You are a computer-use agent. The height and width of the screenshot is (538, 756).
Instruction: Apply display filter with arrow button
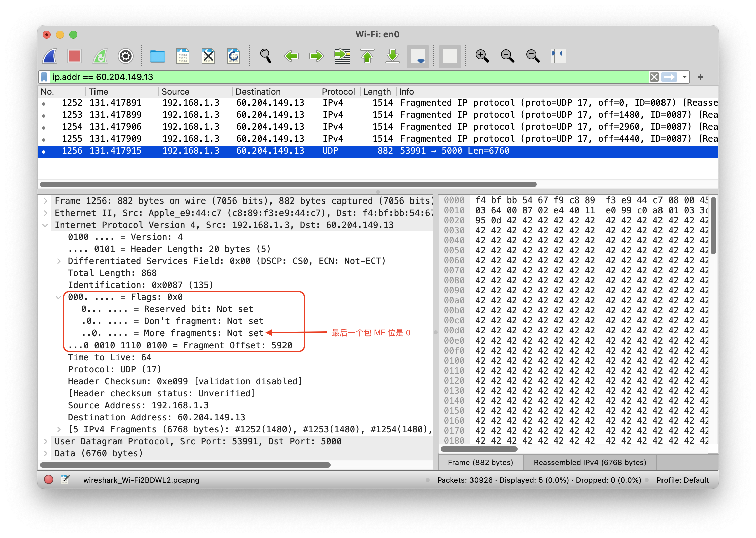669,77
